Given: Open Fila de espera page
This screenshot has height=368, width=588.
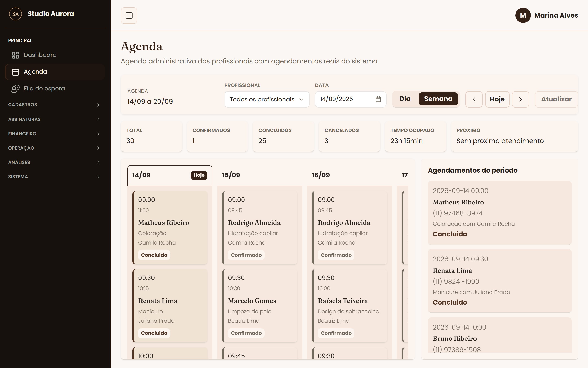Looking at the screenshot, I should coord(55,89).
